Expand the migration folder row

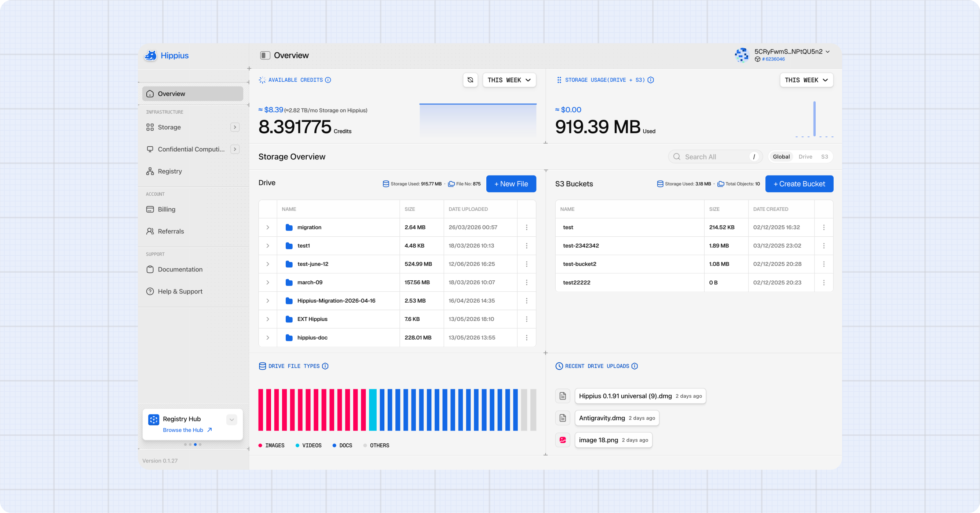pyautogui.click(x=268, y=227)
